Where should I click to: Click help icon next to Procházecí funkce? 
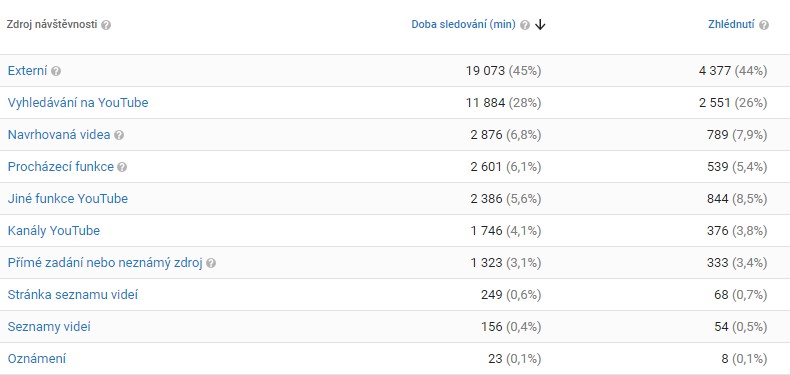(122, 167)
